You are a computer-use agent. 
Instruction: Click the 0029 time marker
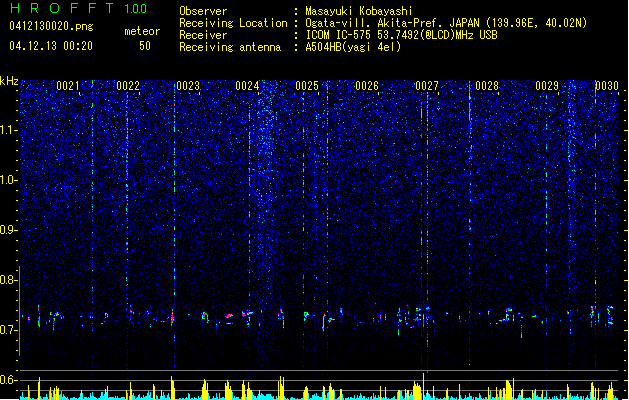click(x=547, y=86)
